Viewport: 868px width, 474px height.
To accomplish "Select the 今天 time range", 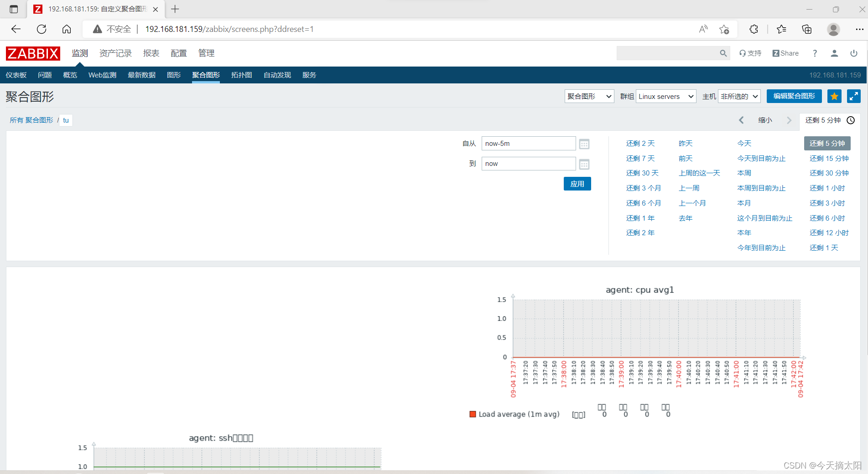I will (x=744, y=144).
